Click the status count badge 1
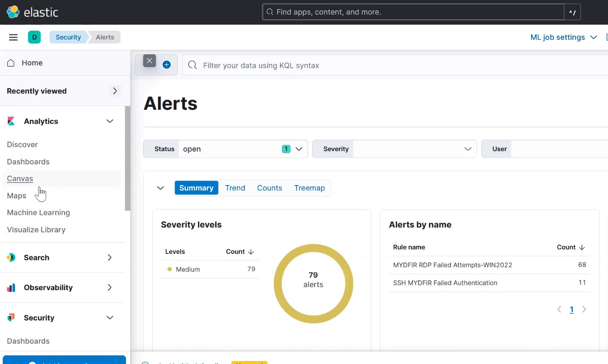 [286, 149]
